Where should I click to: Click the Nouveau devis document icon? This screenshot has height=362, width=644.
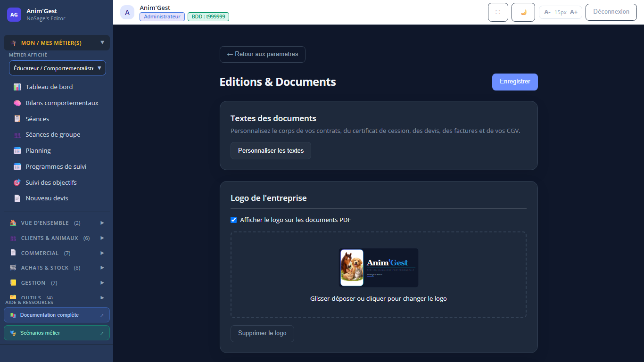[17, 198]
